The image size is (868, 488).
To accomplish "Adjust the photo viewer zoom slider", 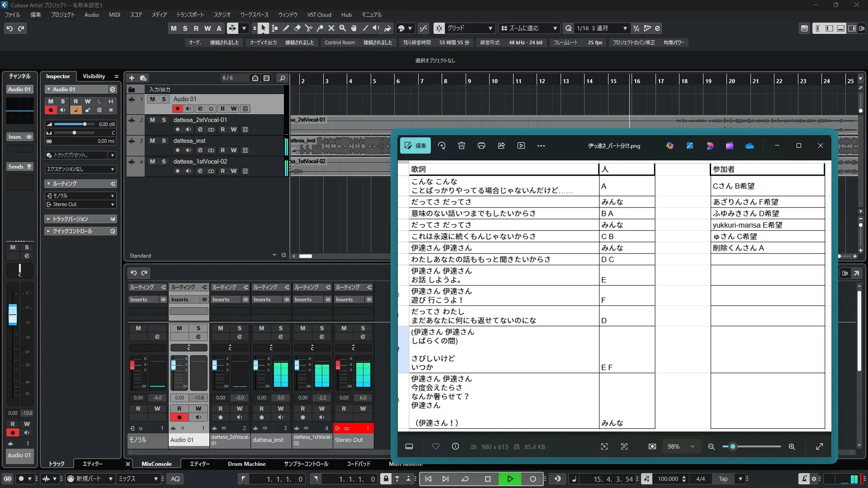I will [733, 446].
